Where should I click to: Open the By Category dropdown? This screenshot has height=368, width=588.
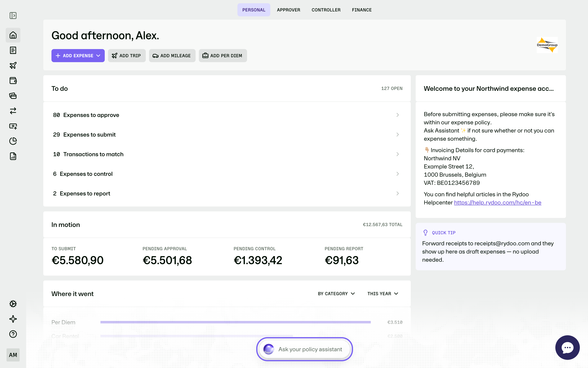(x=336, y=294)
